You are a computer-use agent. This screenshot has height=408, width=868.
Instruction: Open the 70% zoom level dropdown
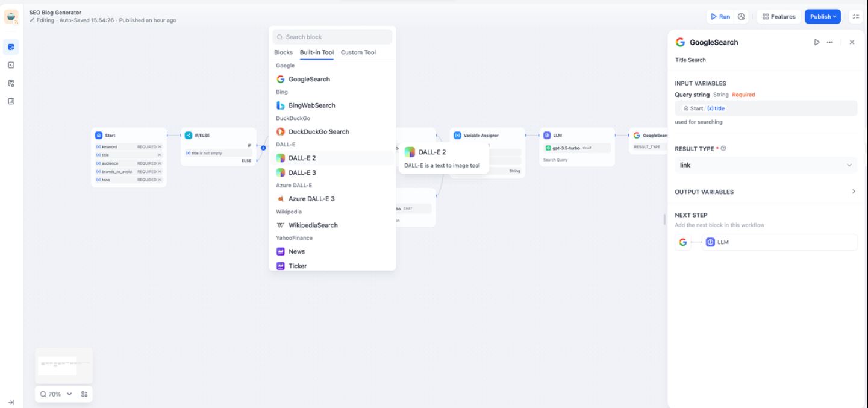tap(55, 394)
